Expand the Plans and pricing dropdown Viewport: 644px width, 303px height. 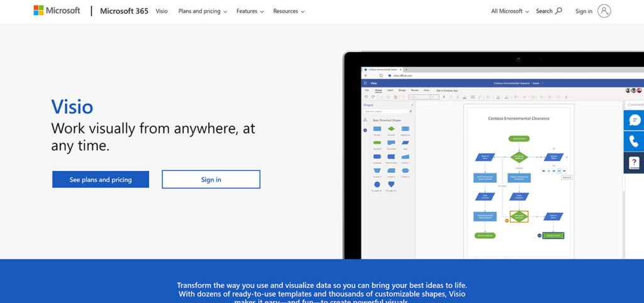point(203,11)
